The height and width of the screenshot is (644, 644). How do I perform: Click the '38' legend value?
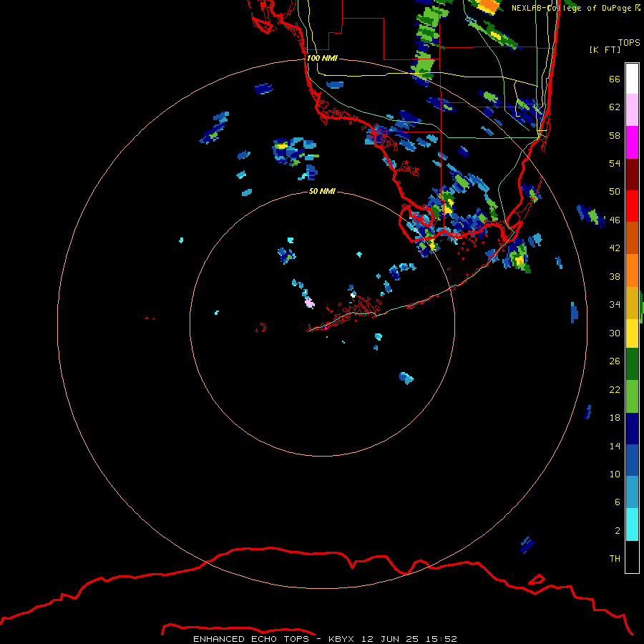coord(615,276)
